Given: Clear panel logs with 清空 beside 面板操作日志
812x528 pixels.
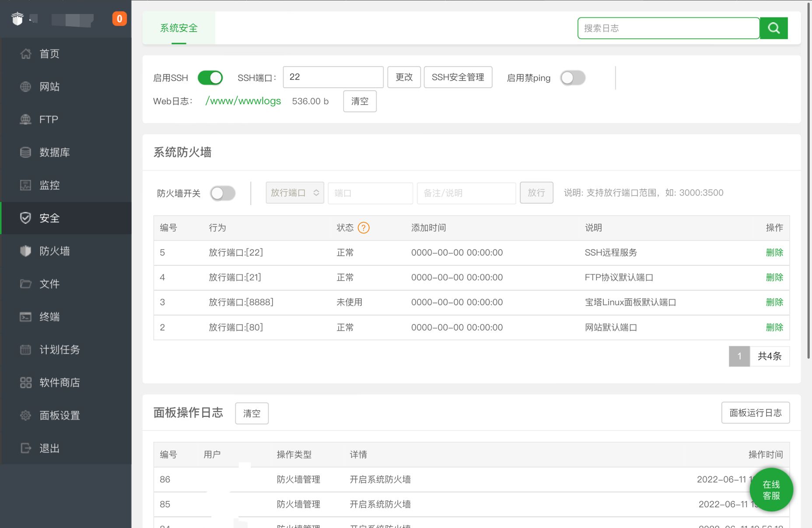Looking at the screenshot, I should tap(252, 413).
